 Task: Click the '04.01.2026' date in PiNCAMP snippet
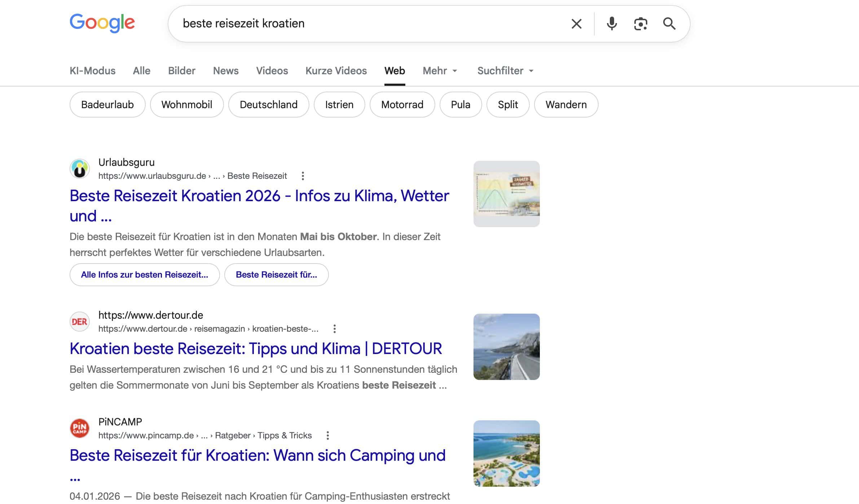tap(94, 496)
